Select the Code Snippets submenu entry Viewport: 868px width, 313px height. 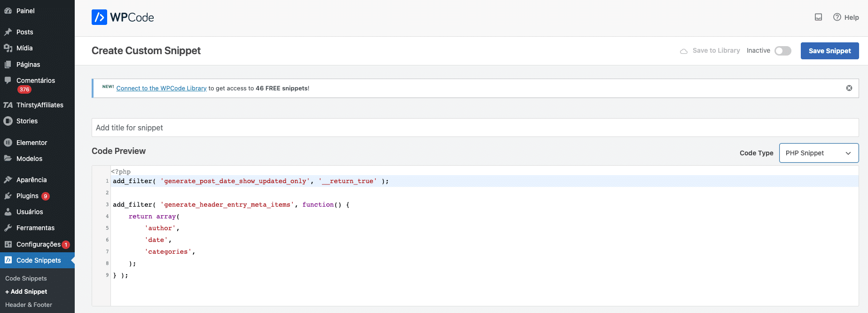pyautogui.click(x=26, y=278)
